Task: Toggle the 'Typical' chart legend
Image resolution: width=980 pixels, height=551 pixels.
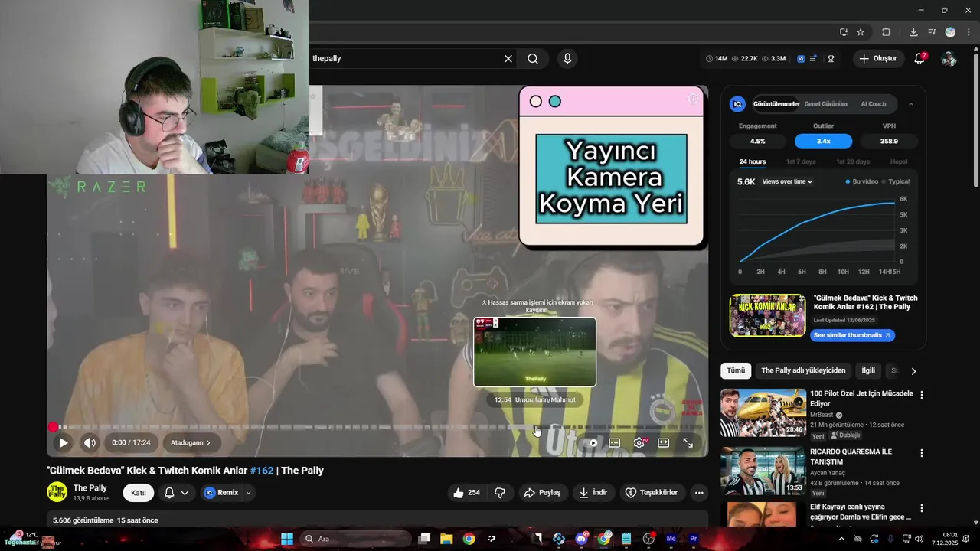Action: (896, 181)
